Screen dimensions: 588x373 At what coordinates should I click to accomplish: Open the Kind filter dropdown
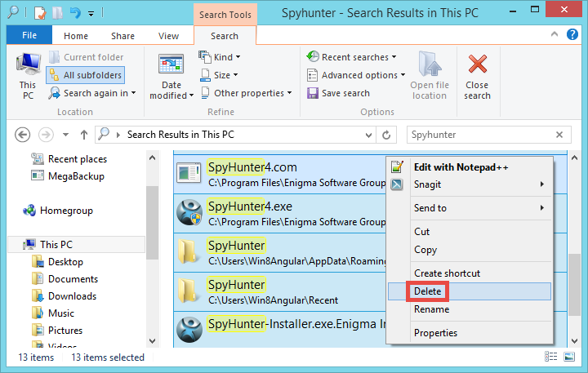220,57
